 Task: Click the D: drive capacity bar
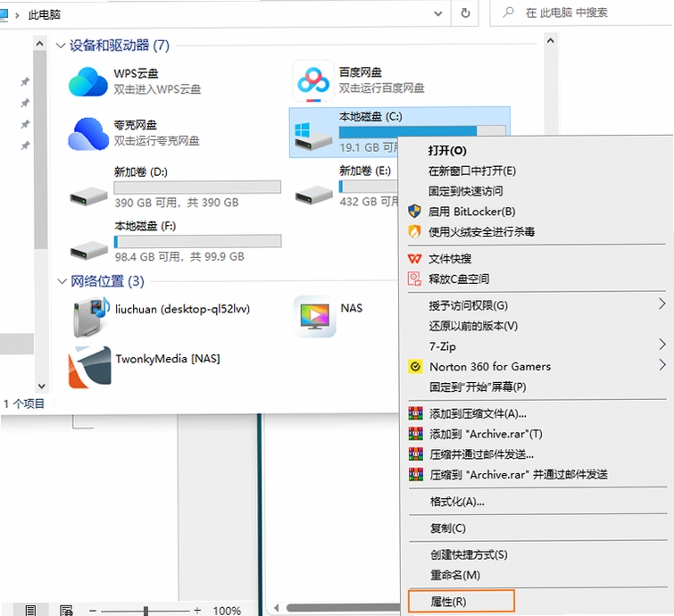tap(197, 187)
